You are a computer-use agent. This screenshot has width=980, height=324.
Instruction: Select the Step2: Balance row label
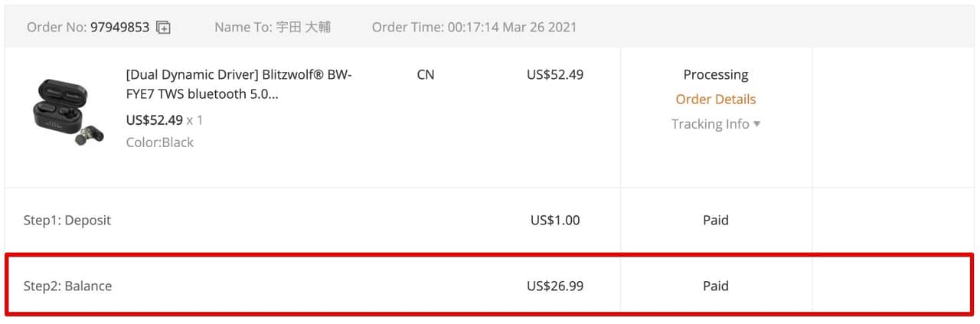click(67, 286)
